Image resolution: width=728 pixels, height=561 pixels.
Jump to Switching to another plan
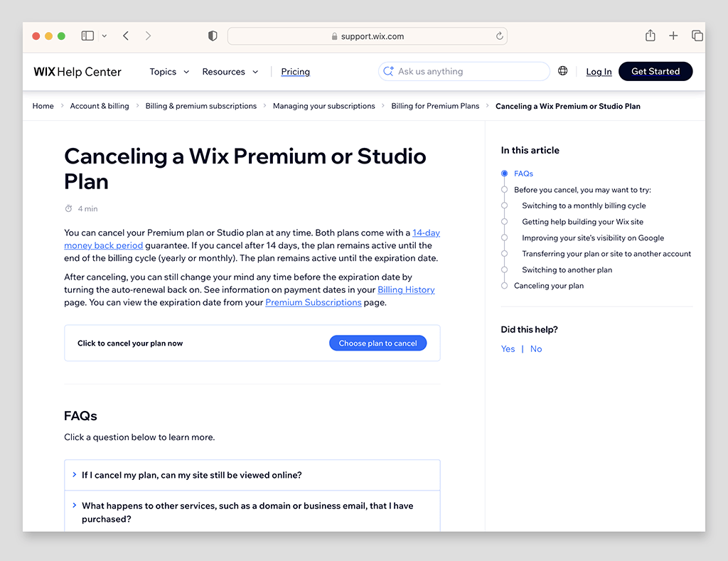tap(567, 269)
